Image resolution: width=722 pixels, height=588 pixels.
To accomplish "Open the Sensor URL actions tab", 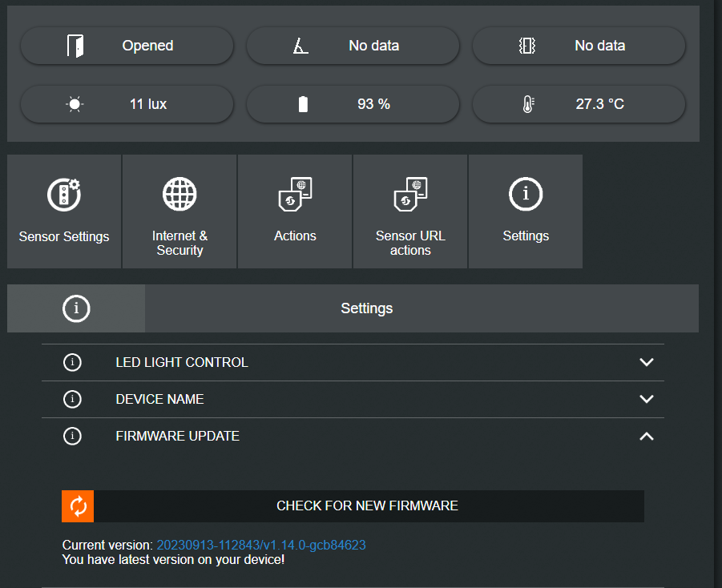I will point(410,211).
